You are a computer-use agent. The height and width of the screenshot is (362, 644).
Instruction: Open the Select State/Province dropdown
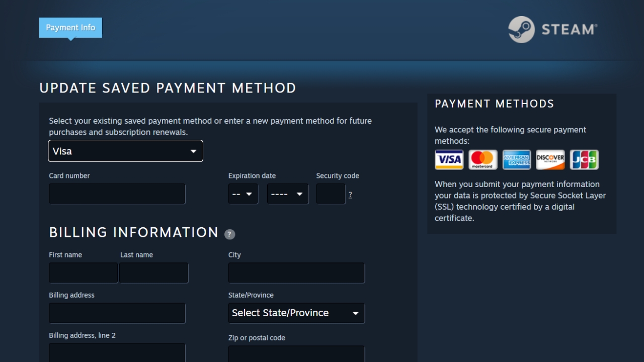click(x=296, y=313)
